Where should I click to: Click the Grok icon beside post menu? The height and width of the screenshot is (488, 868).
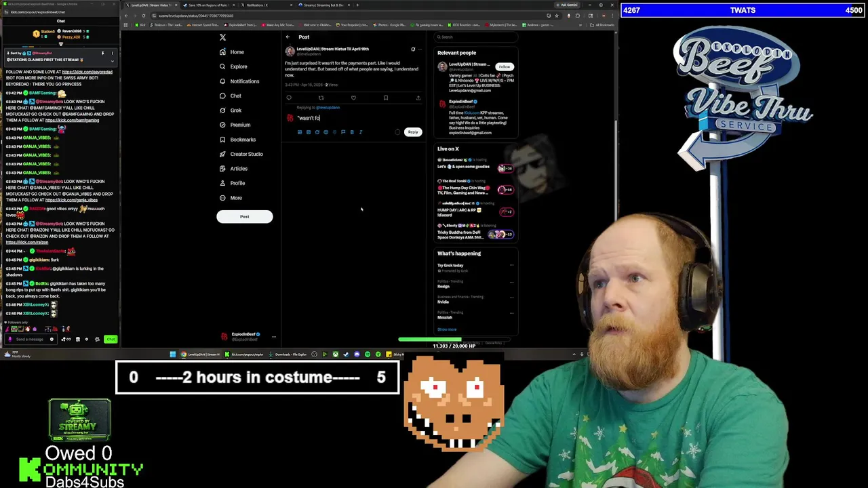point(412,49)
